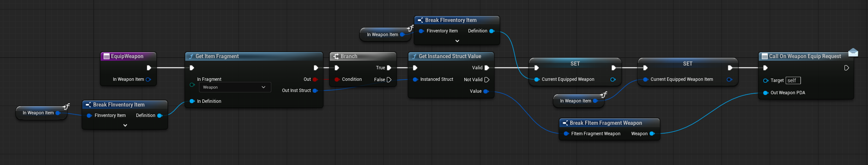Viewport: 868px width, 165px height.
Task: Click the Branch node's True exec pin
Action: [x=389, y=68]
